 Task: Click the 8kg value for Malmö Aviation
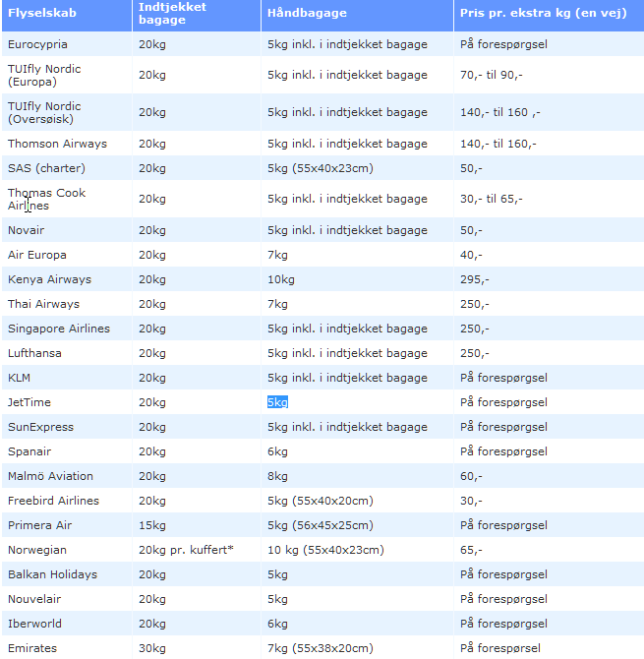tap(277, 476)
